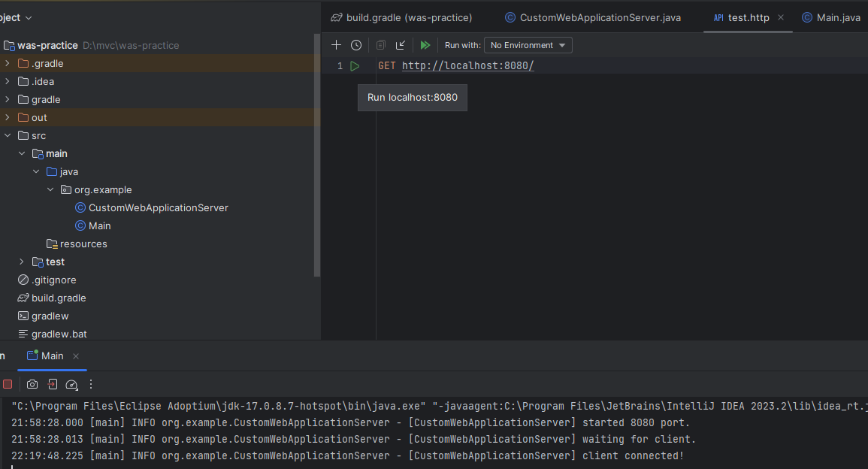Select the was-practice project root
The height and width of the screenshot is (469, 868).
pyautogui.click(x=47, y=45)
